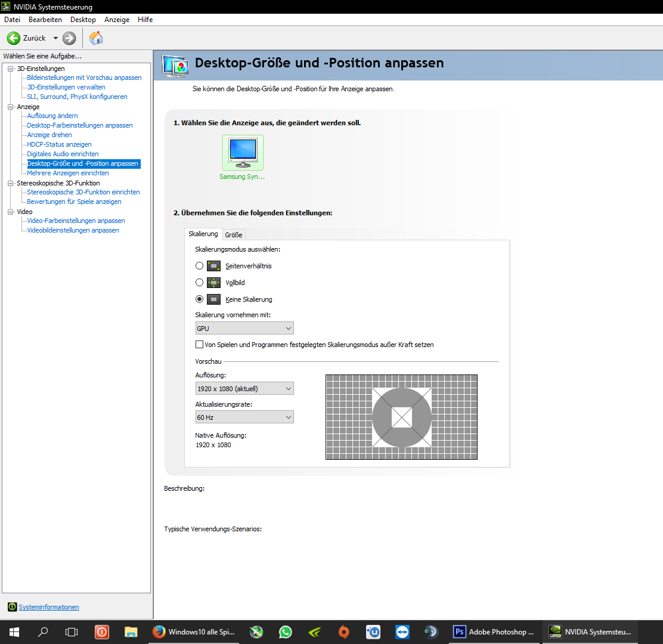Click the NVIDIA Systemsteuerung title bar icon
This screenshot has height=644, width=663.
(6, 7)
